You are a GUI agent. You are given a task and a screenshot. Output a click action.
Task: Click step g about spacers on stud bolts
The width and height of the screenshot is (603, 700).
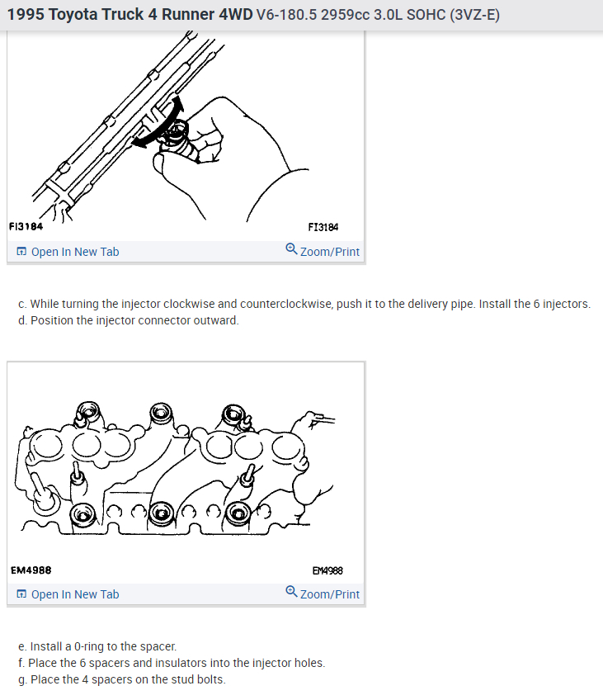(122, 679)
